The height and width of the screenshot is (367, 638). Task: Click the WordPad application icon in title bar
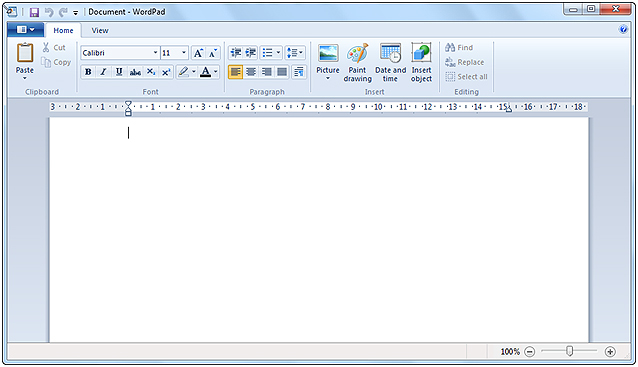click(11, 12)
